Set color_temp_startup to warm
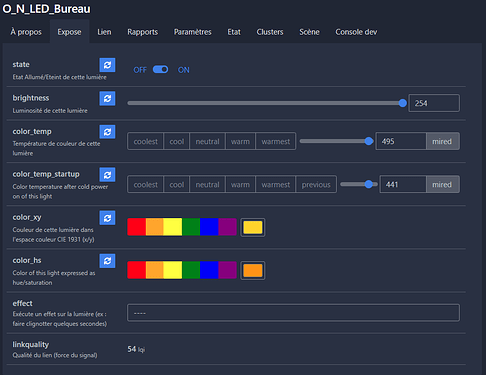Viewport: 486px width, 375px height. pos(240,184)
